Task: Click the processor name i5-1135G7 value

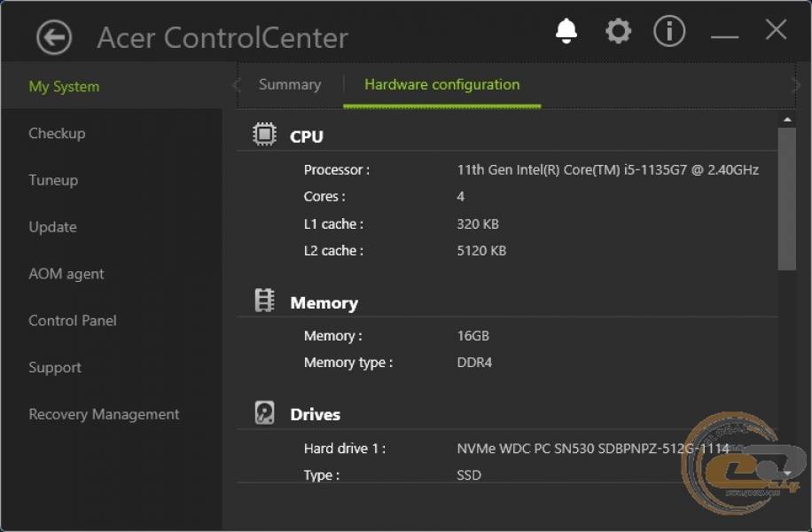Action: 608,170
